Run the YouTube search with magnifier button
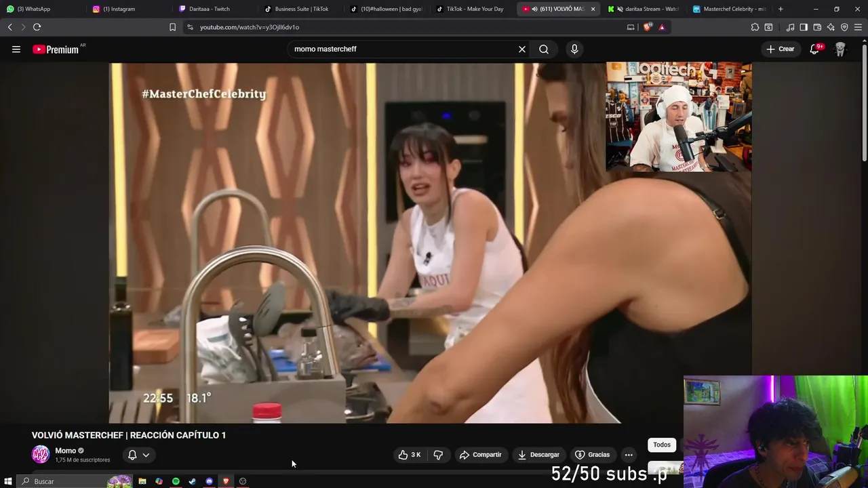 pyautogui.click(x=544, y=49)
